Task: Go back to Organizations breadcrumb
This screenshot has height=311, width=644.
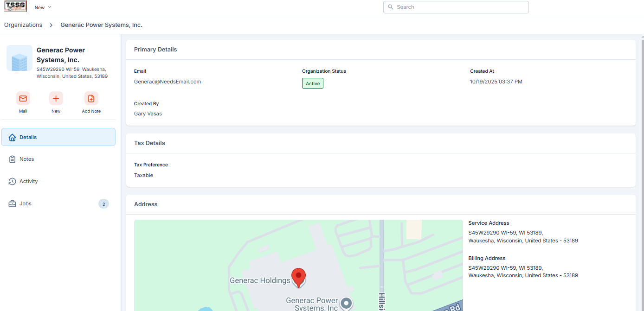Action: 23,25
